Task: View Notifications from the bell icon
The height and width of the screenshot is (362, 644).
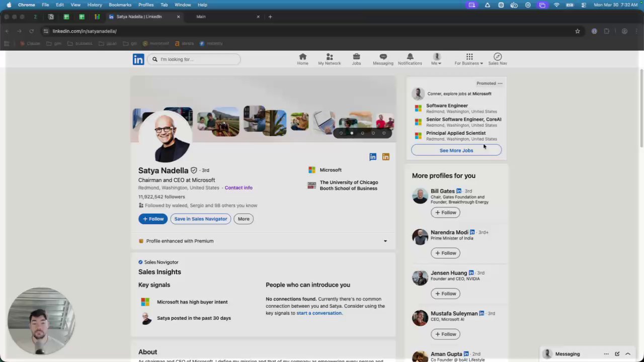Action: pyautogui.click(x=410, y=59)
